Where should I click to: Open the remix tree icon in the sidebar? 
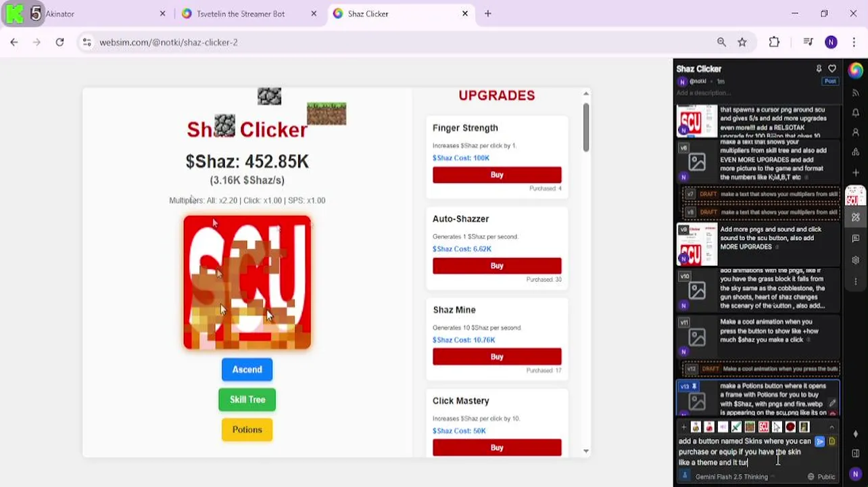coord(856,152)
